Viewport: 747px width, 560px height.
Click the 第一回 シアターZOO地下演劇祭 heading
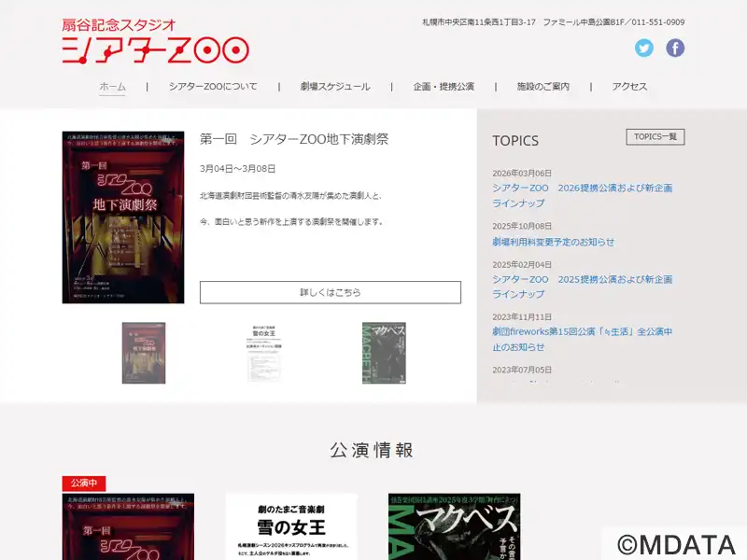(x=294, y=139)
